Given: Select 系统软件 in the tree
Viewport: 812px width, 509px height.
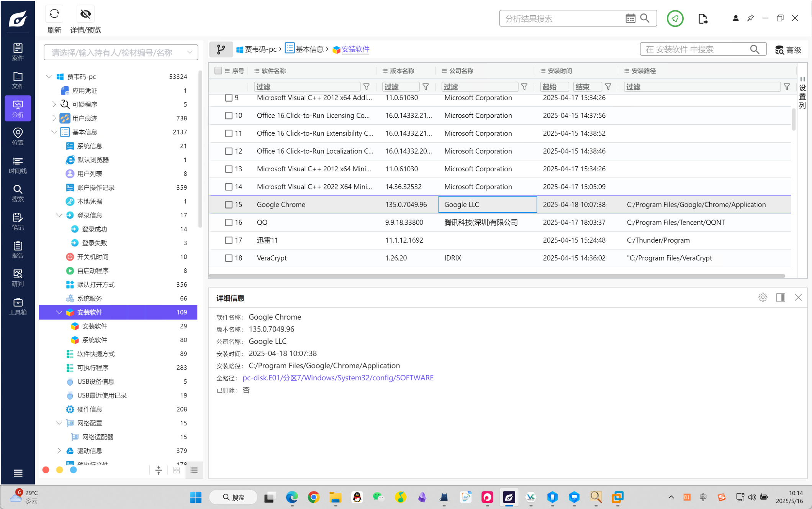Looking at the screenshot, I should (x=94, y=340).
